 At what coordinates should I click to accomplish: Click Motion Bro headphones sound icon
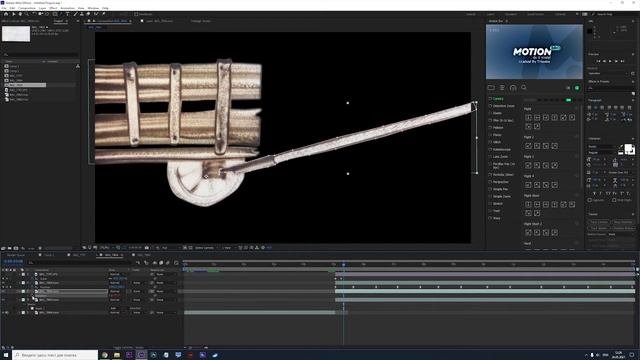[513, 87]
